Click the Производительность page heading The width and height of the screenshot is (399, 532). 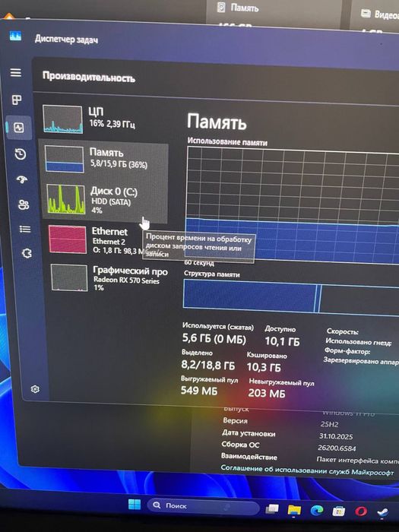pos(89,77)
